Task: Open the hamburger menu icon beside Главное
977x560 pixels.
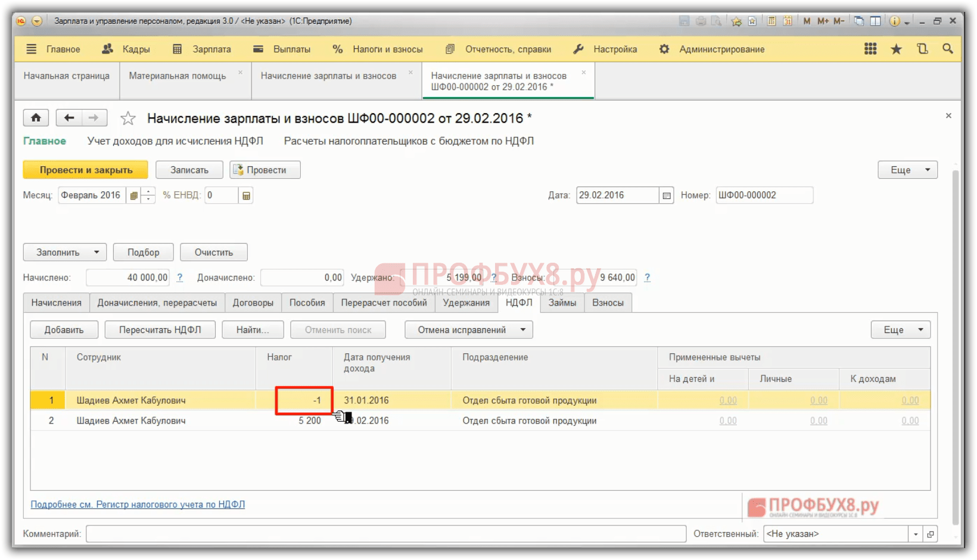Action: pos(32,49)
